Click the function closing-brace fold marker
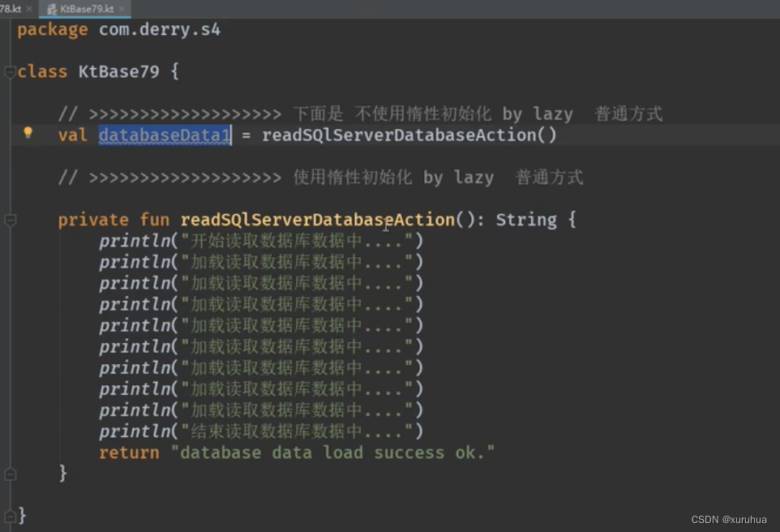Screen dimensions: 780x532 point(10,474)
